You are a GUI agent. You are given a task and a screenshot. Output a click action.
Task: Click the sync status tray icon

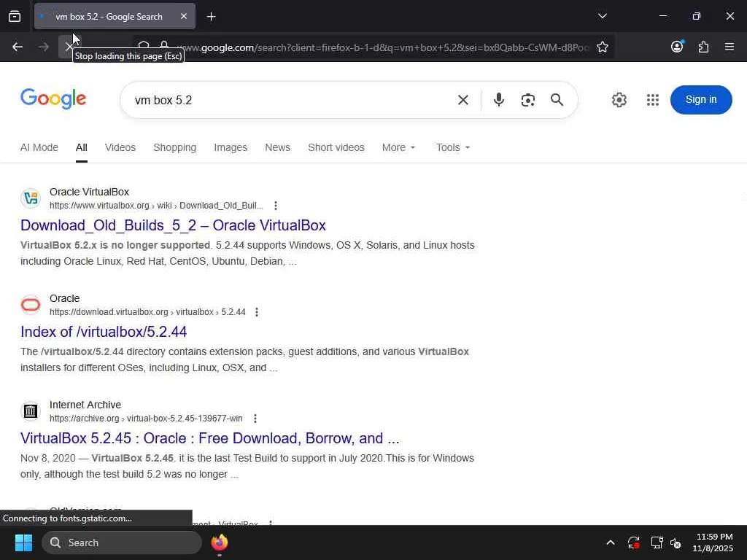pos(634,542)
